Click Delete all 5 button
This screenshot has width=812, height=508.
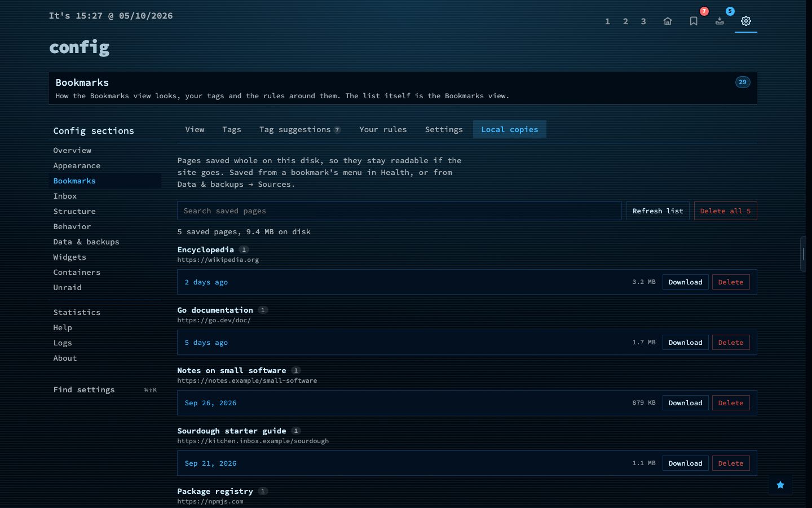tap(725, 211)
